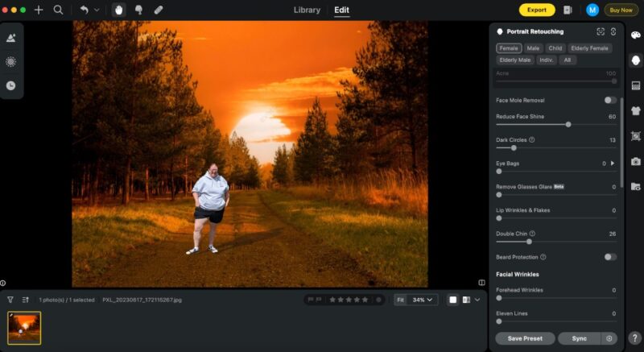Click the magnifier search icon
This screenshot has height=352, width=644.
coord(58,10)
